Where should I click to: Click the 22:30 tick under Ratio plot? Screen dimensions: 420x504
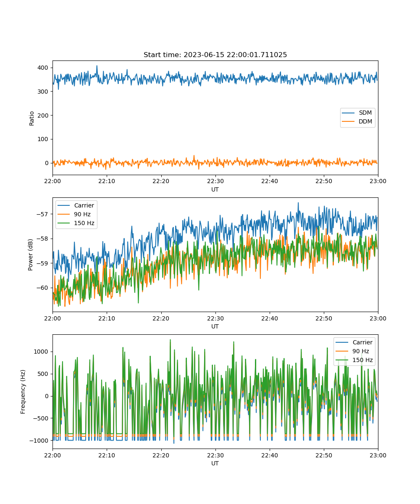pyautogui.click(x=215, y=181)
